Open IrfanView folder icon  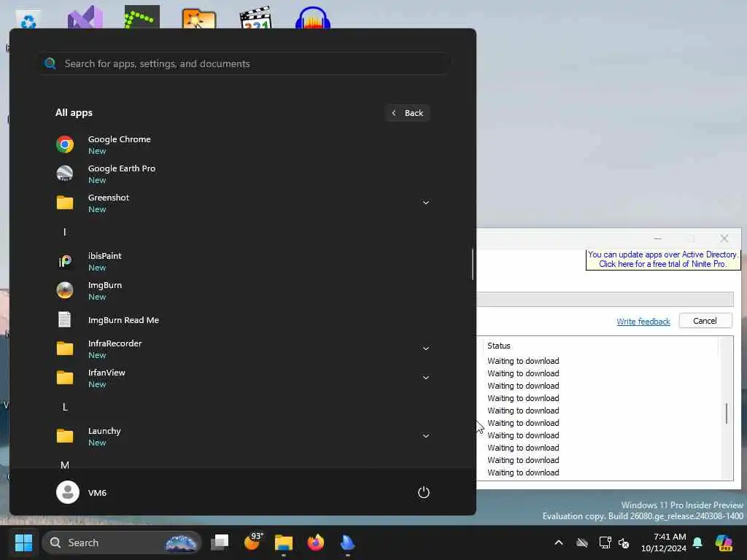65,378
